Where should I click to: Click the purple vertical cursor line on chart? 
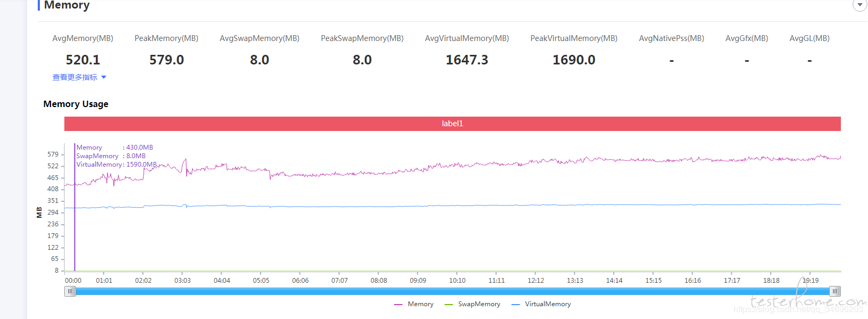(x=74, y=207)
